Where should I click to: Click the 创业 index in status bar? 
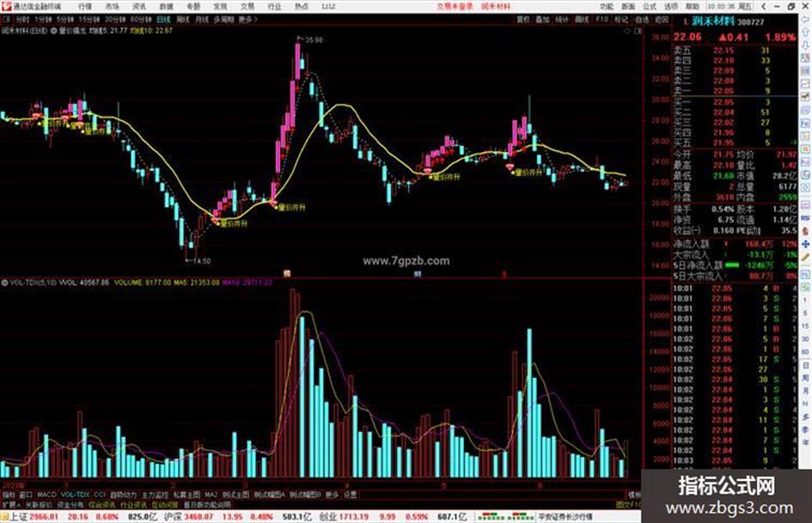click(x=327, y=517)
